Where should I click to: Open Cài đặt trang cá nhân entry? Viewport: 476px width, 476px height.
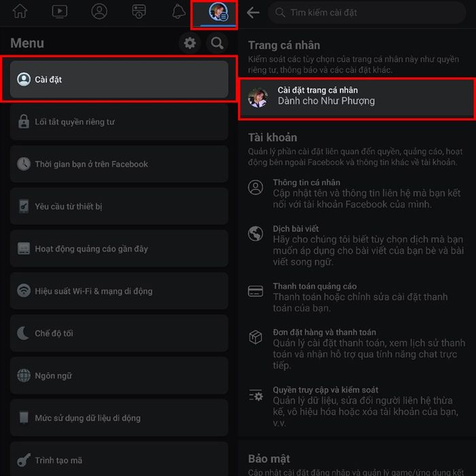click(x=357, y=97)
